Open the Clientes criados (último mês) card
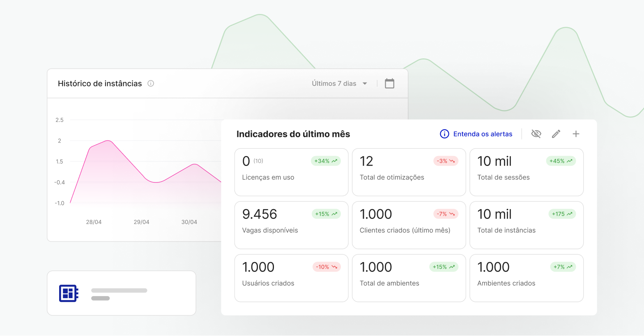This screenshot has height=336, width=644. point(409,225)
